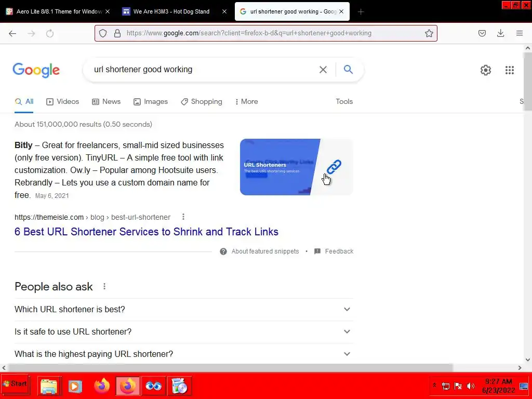Close the We Are H3M3 tab
This screenshot has width=532, height=399.
click(x=224, y=11)
